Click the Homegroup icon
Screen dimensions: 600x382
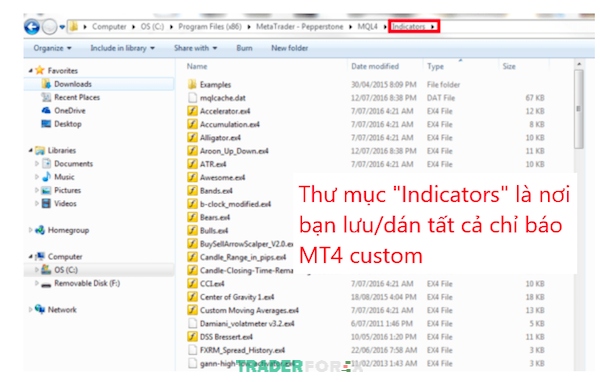click(x=40, y=230)
